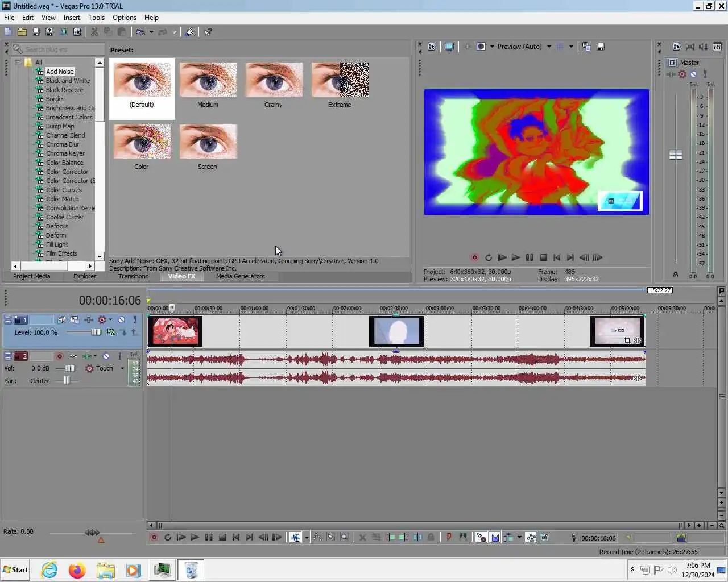Click the Record button in timeline transport
728x582 pixels.
pyautogui.click(x=154, y=537)
